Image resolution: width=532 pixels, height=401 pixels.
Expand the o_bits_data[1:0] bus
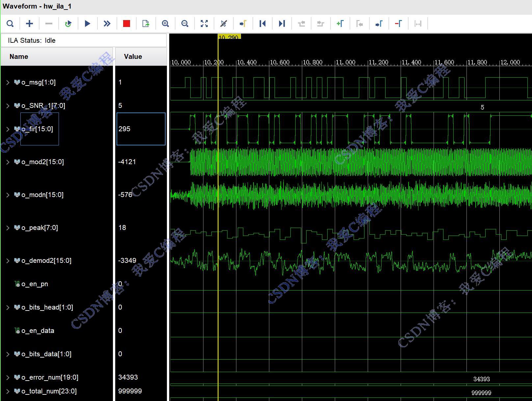(8, 354)
